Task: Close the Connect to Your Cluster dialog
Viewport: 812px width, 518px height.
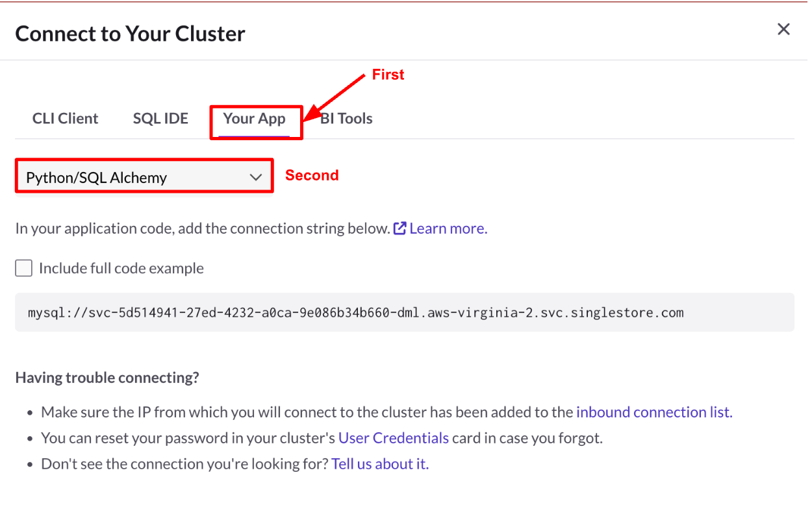Action: coord(783,29)
